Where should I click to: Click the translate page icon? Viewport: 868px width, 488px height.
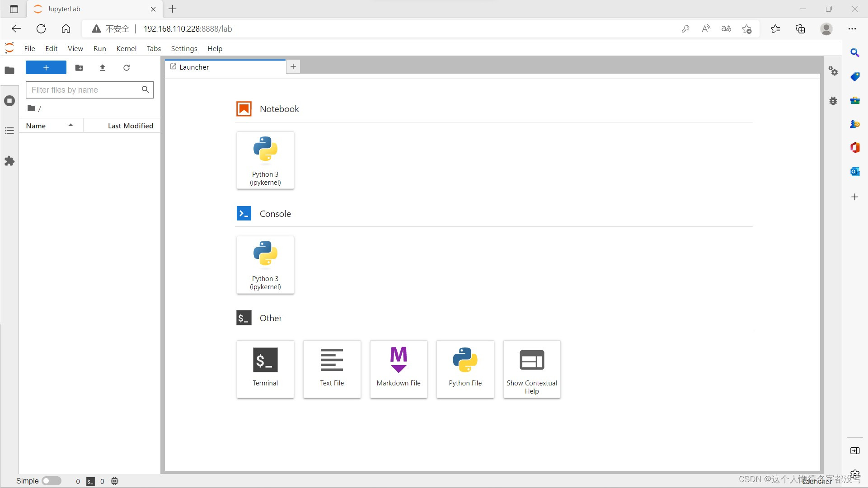tap(726, 29)
